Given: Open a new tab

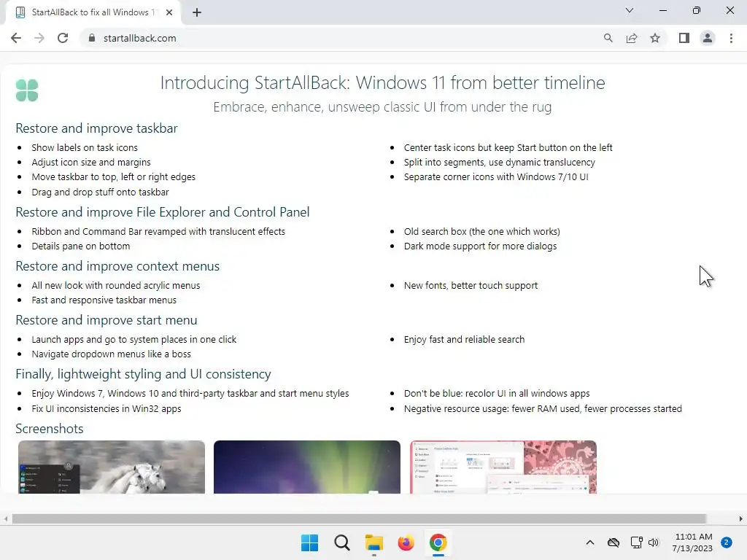Looking at the screenshot, I should tap(197, 12).
